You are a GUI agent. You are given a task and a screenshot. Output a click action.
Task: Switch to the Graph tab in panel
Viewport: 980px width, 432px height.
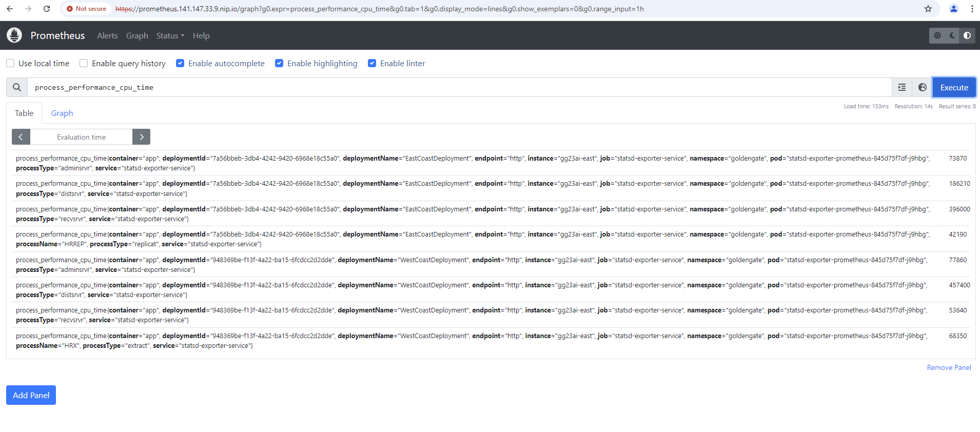pos(62,113)
